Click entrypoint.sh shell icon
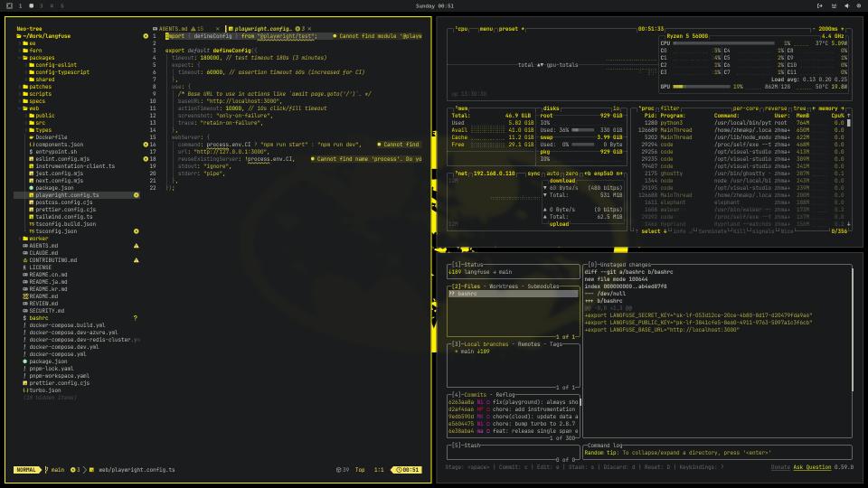Image resolution: width=868 pixels, height=488 pixels. pyautogui.click(x=32, y=152)
